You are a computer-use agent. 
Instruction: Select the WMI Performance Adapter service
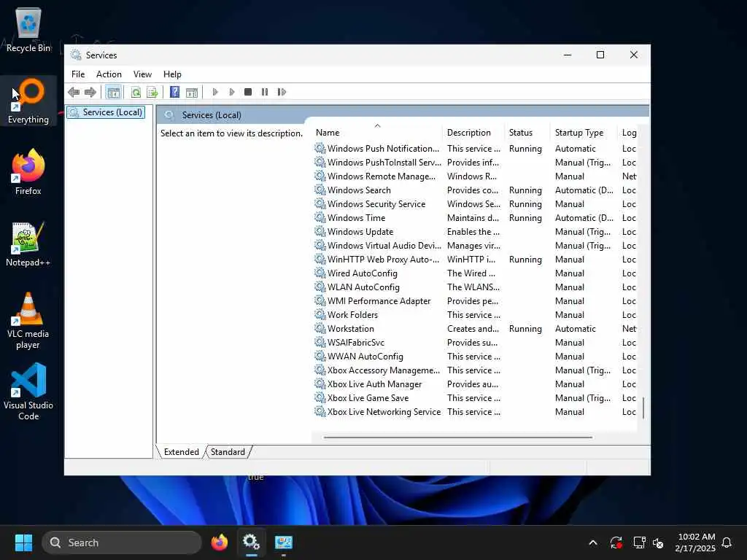click(475, 301)
